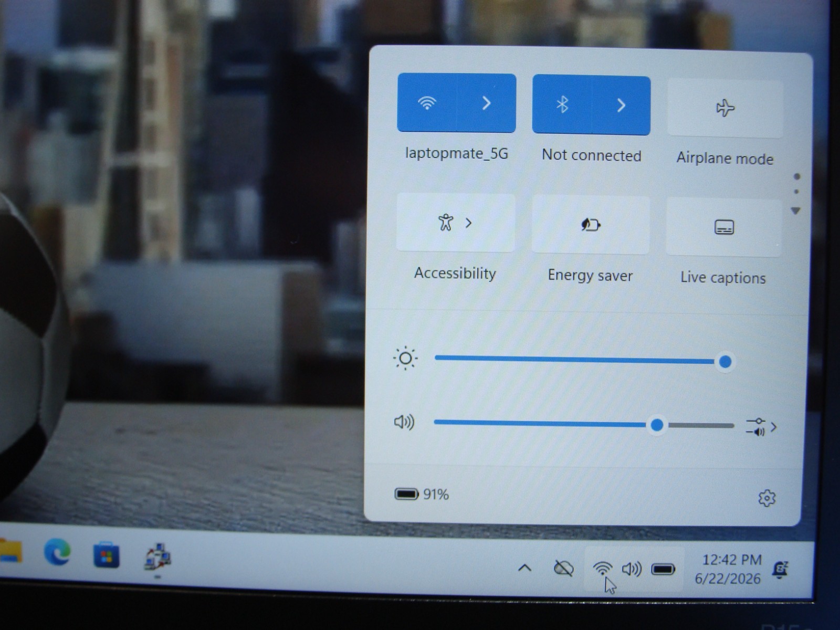
Task: Click the taskbar Wi-Fi tray icon
Action: [x=603, y=568]
